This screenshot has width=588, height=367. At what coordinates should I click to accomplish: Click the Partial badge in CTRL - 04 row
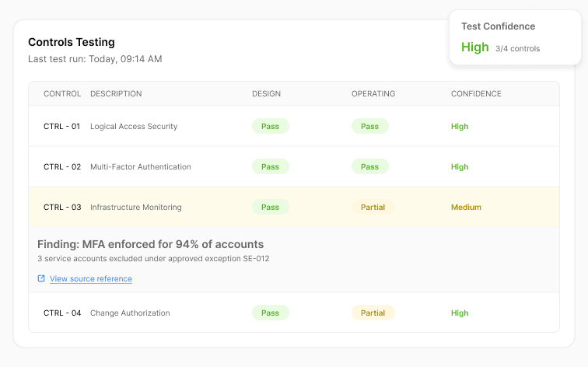(373, 313)
